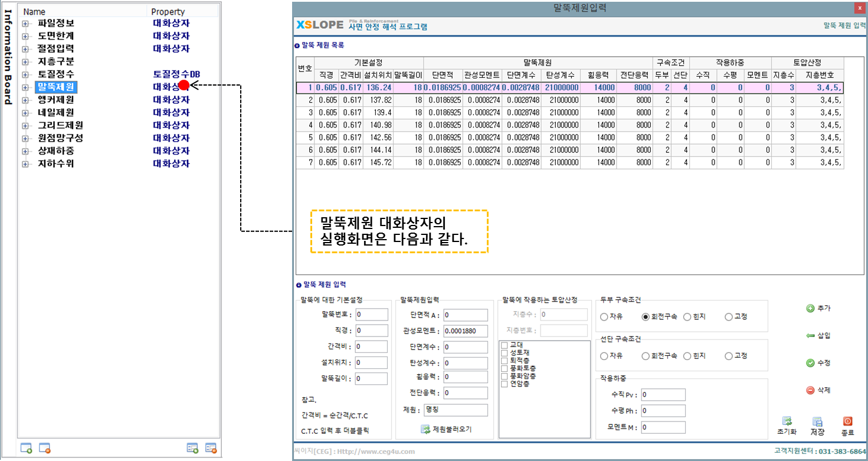Expand the 토질정수 tree node

click(25, 74)
